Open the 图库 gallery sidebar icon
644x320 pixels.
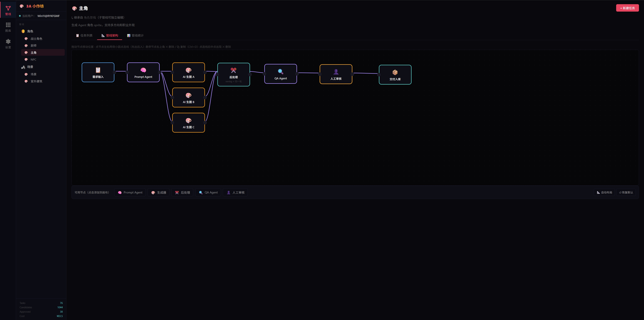click(x=8, y=27)
